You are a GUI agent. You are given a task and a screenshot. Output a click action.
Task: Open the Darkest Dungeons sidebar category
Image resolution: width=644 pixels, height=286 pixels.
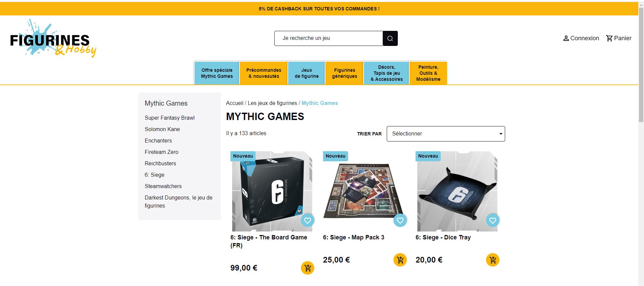pos(178,202)
